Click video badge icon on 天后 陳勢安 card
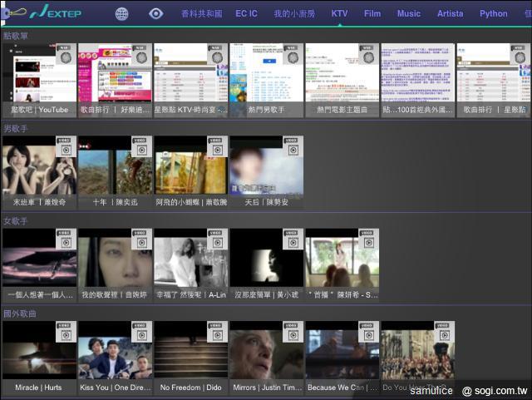Screen dimensions: 532x400 [293, 146]
